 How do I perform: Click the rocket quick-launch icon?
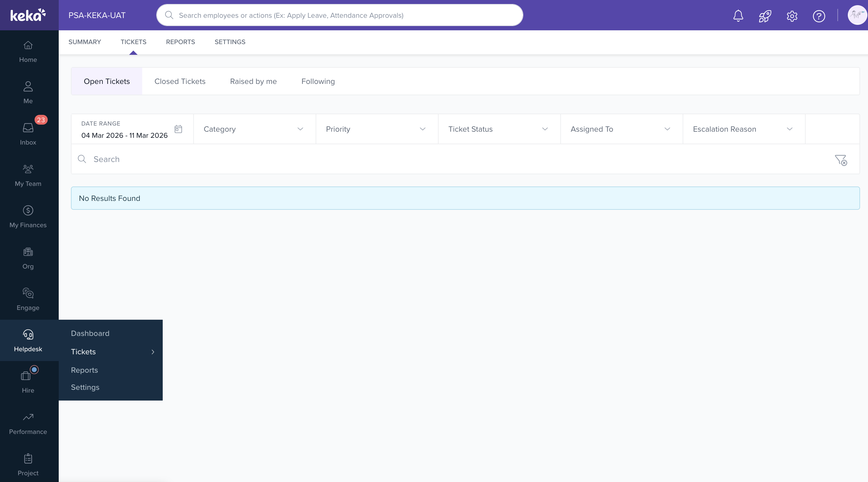point(765,16)
